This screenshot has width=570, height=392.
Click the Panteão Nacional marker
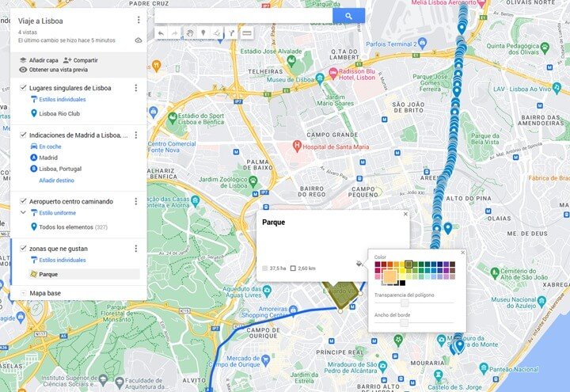[484, 368]
